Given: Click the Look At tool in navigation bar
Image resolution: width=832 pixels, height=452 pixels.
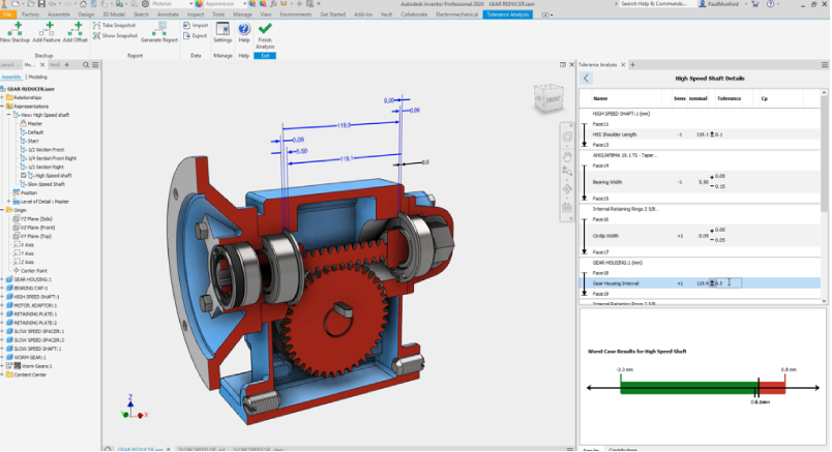Looking at the screenshot, I should click(567, 207).
